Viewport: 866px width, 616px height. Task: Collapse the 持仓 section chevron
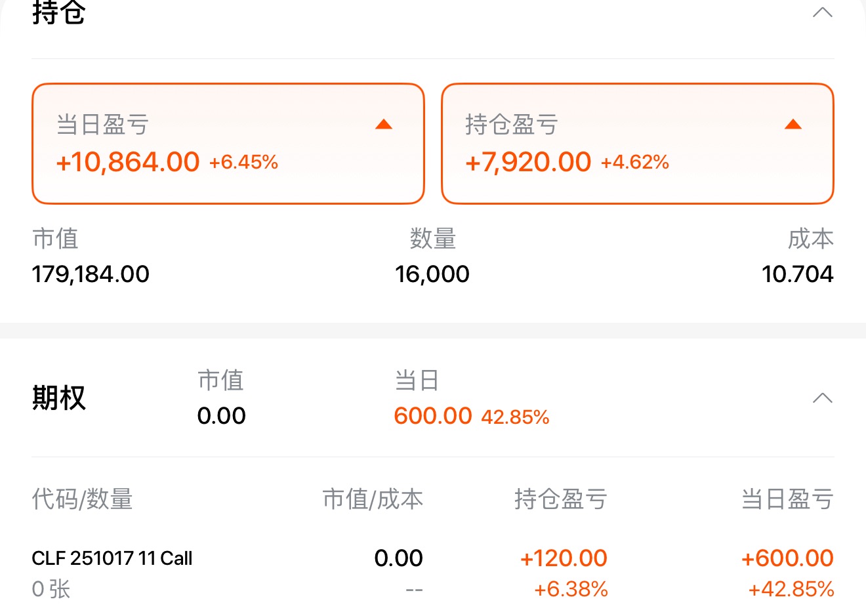point(822,12)
